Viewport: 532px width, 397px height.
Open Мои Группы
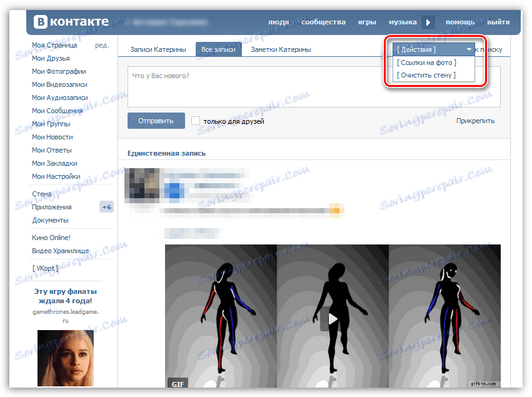coord(51,124)
